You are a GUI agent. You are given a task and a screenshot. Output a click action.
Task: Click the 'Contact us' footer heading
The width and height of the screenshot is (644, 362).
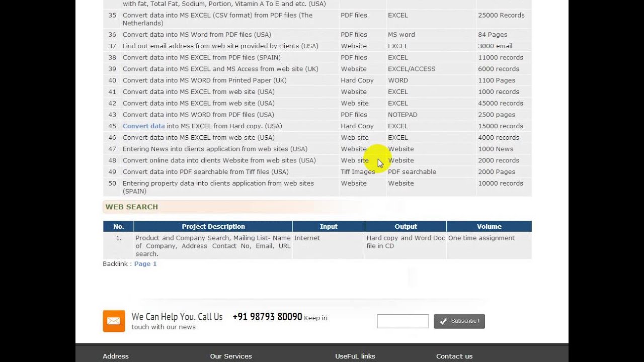[454, 356]
